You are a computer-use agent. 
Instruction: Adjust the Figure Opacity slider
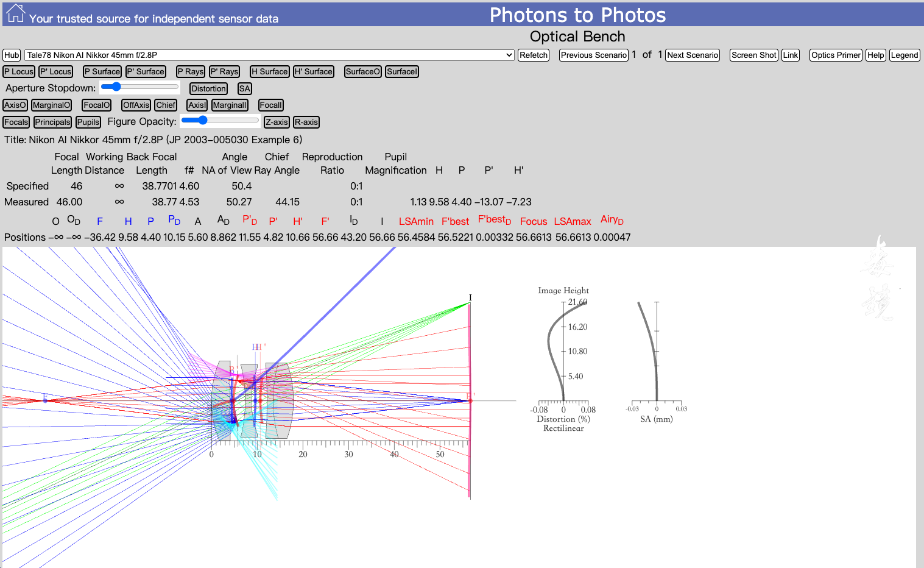click(220, 121)
